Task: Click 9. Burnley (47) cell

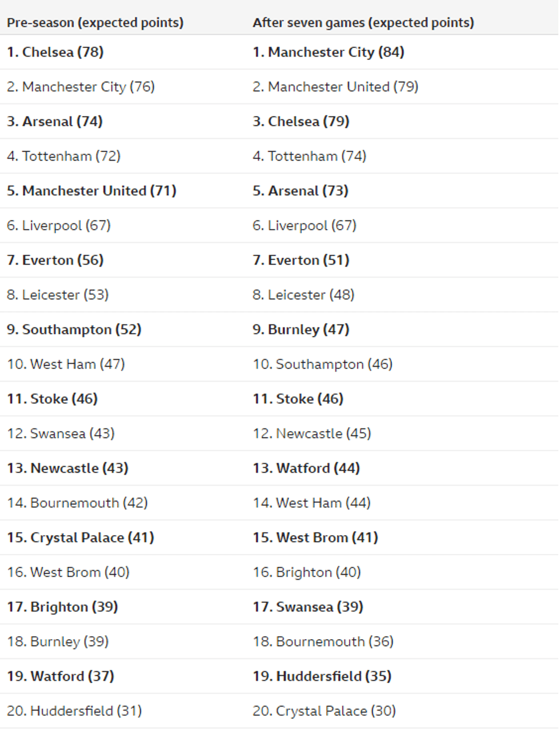Action: pyautogui.click(x=301, y=330)
